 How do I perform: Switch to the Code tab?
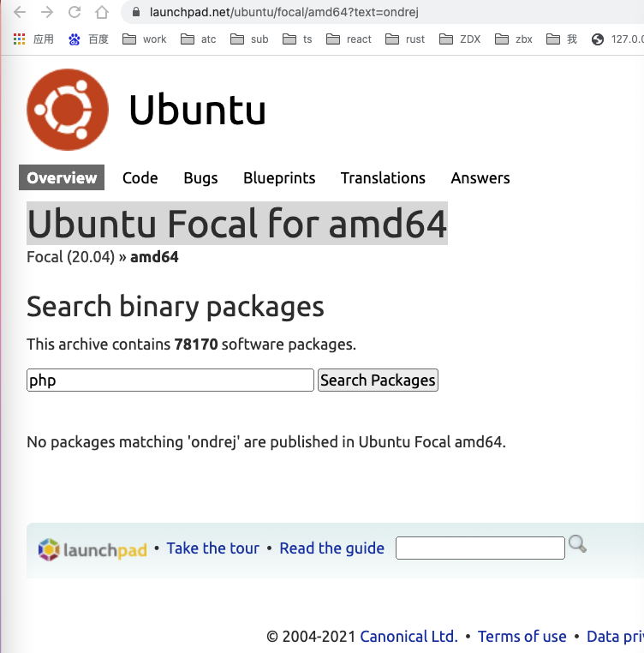click(x=140, y=178)
